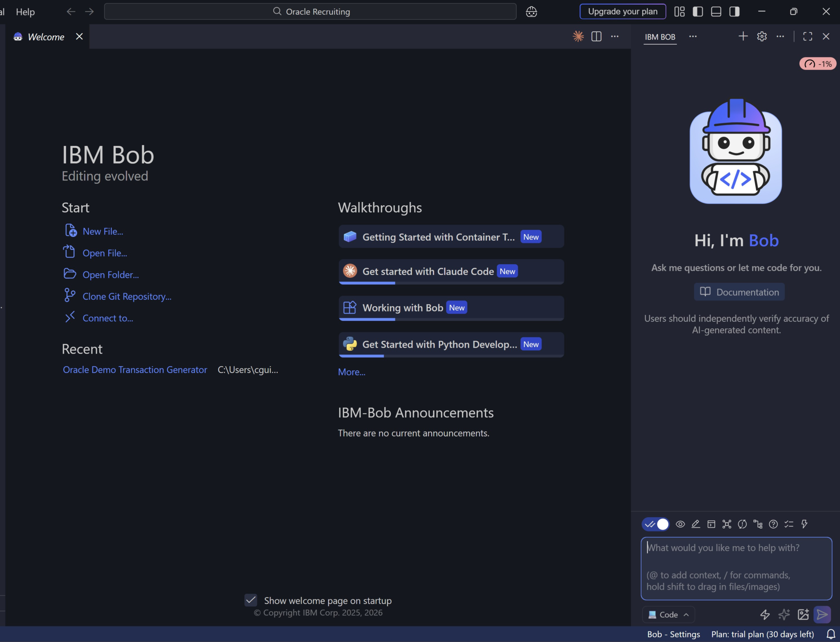This screenshot has height=642, width=840.
Task: Click Clone Git Repository... link
Action: pyautogui.click(x=127, y=296)
